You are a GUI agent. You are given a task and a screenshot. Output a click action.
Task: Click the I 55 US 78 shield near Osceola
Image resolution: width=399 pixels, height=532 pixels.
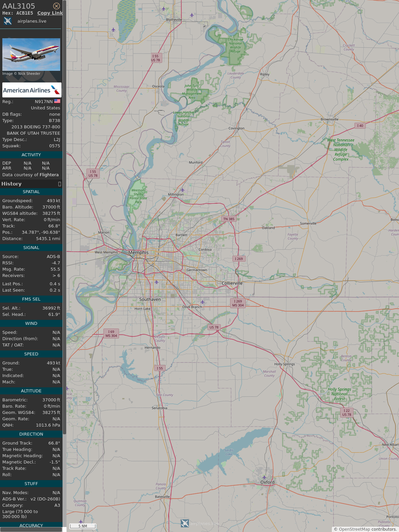[x=156, y=58]
